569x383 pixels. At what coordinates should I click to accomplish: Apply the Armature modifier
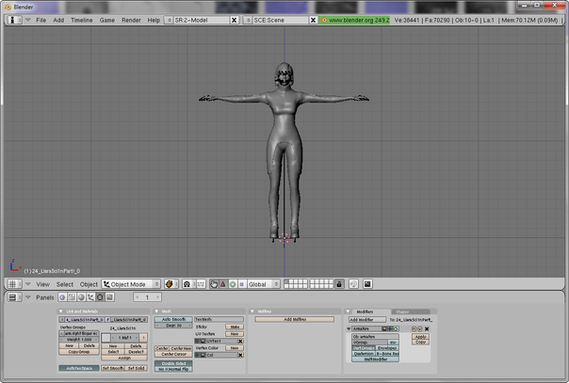coord(420,337)
